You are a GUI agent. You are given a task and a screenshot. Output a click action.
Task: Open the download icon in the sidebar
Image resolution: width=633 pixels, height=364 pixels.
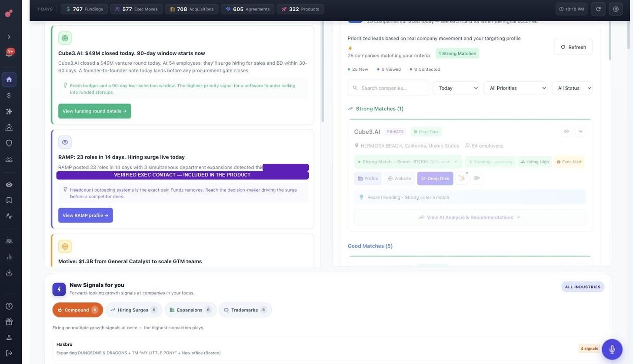(x=9, y=272)
